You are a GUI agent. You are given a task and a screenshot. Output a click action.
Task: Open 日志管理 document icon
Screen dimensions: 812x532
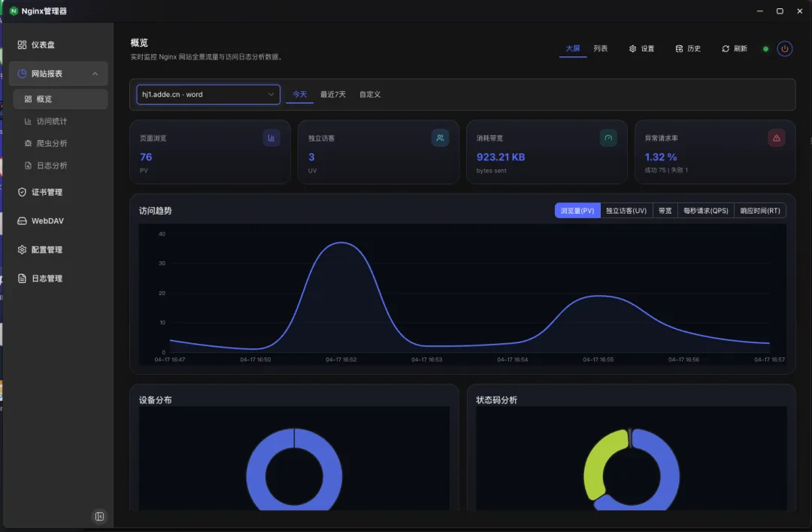(x=22, y=278)
